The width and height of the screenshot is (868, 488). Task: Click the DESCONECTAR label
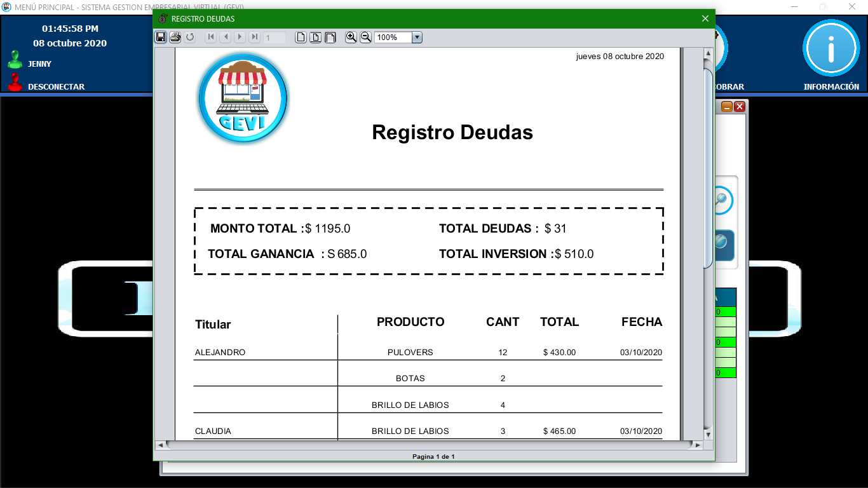56,87
